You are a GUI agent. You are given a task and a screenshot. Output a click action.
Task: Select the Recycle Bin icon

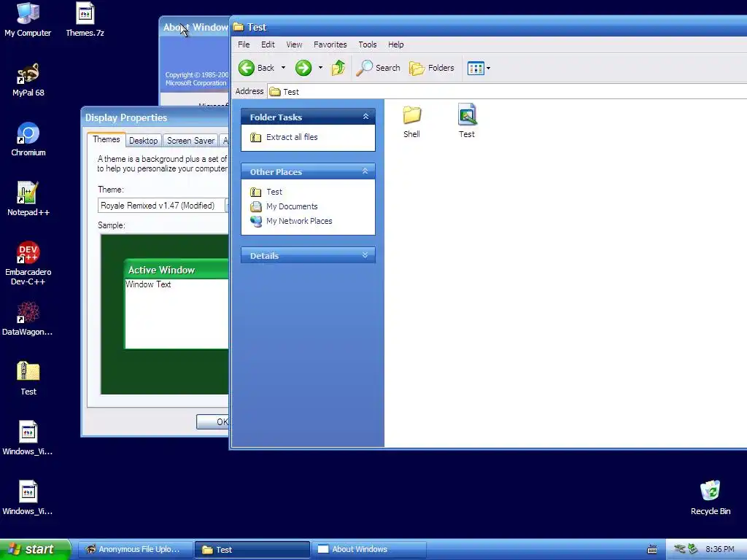[711, 498]
